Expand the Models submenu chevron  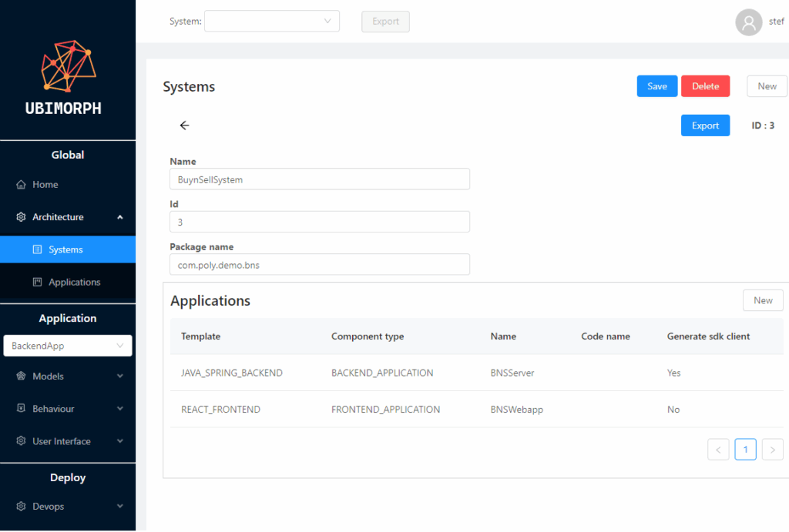pos(119,376)
